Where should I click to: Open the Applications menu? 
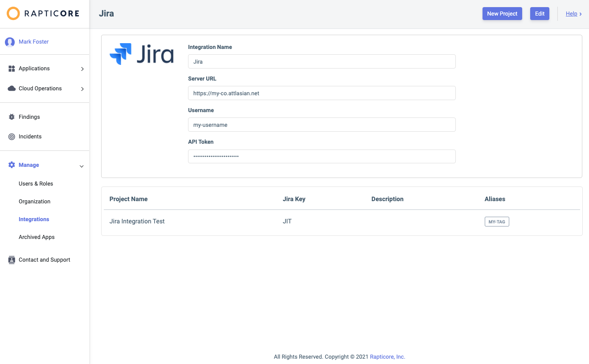pos(34,69)
